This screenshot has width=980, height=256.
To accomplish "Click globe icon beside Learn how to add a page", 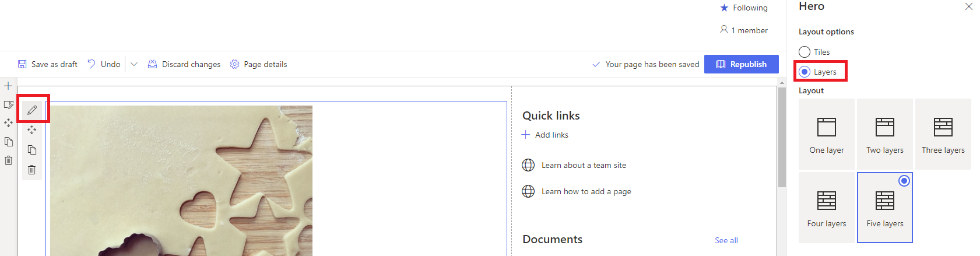I will point(528,191).
